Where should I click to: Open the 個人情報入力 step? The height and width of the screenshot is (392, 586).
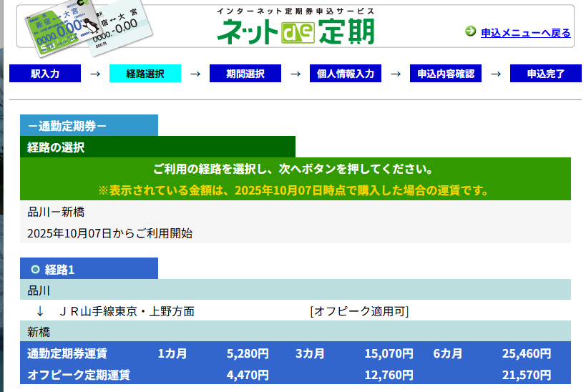(x=346, y=74)
